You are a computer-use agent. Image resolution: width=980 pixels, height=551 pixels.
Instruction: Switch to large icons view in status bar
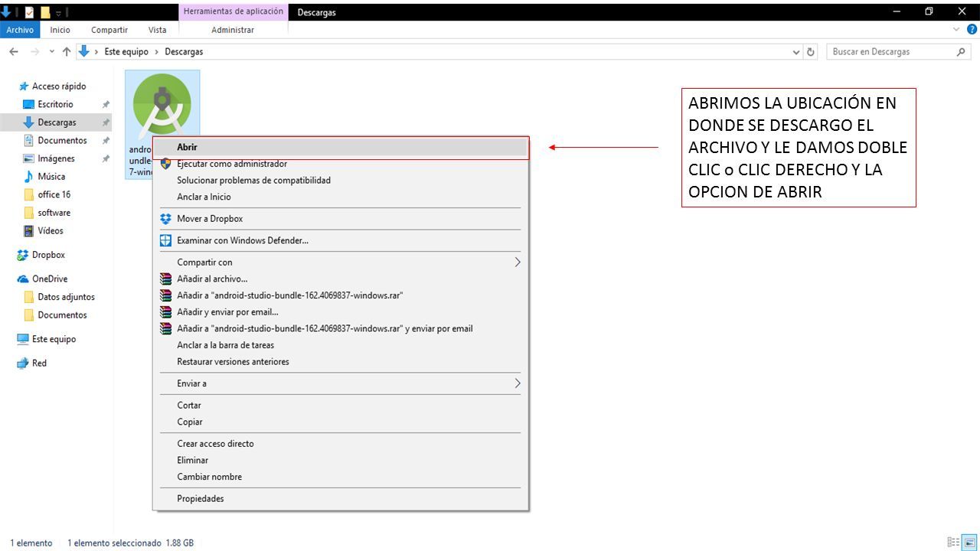coord(969,543)
